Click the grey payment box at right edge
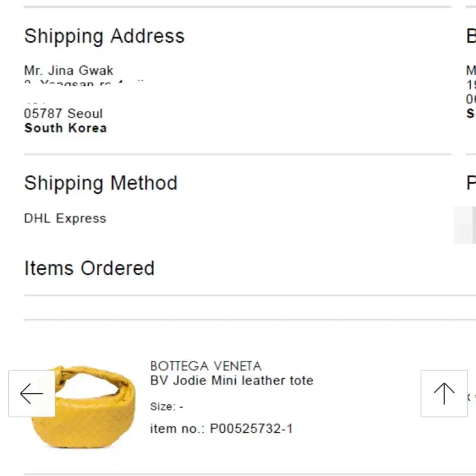This screenshot has width=476, height=476. [465, 225]
